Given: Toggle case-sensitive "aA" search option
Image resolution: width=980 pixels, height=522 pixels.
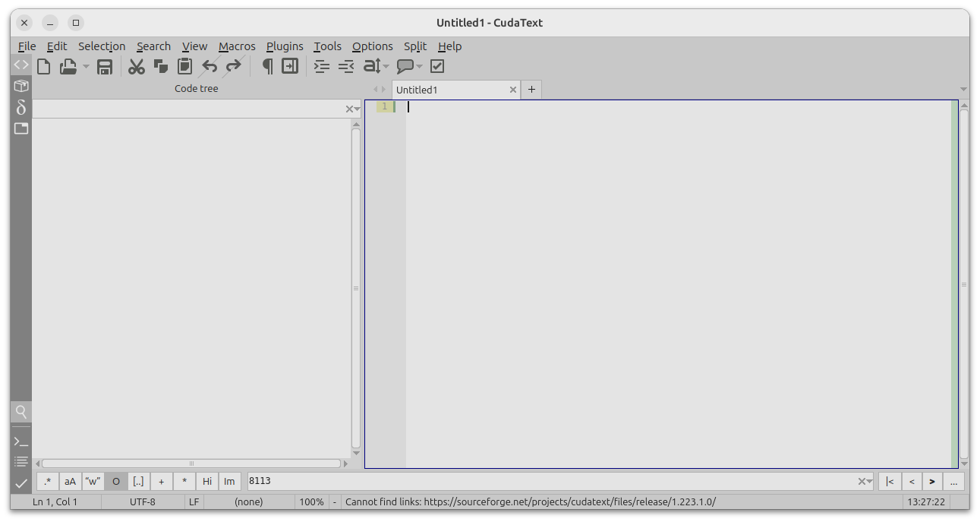Looking at the screenshot, I should [x=70, y=481].
